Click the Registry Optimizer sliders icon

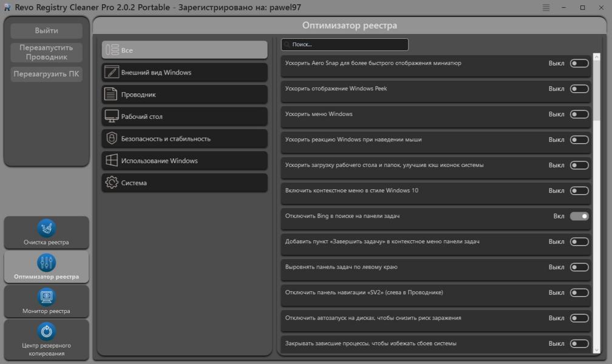(x=47, y=263)
